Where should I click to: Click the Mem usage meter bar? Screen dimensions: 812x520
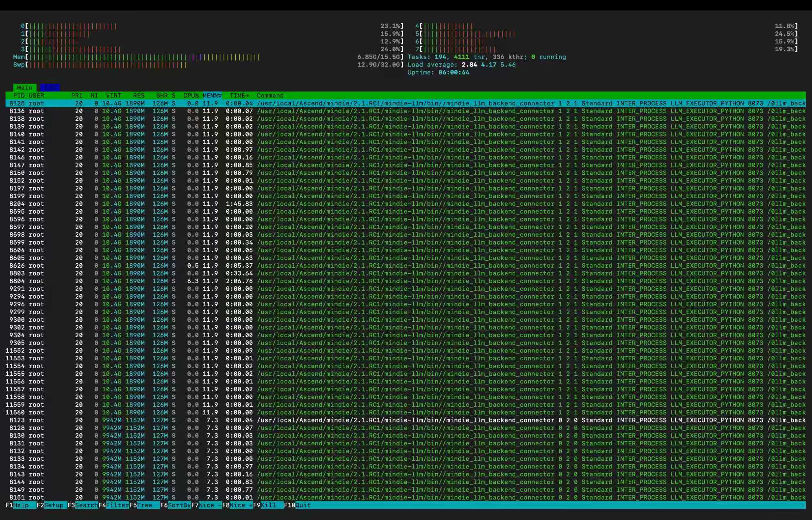144,57
